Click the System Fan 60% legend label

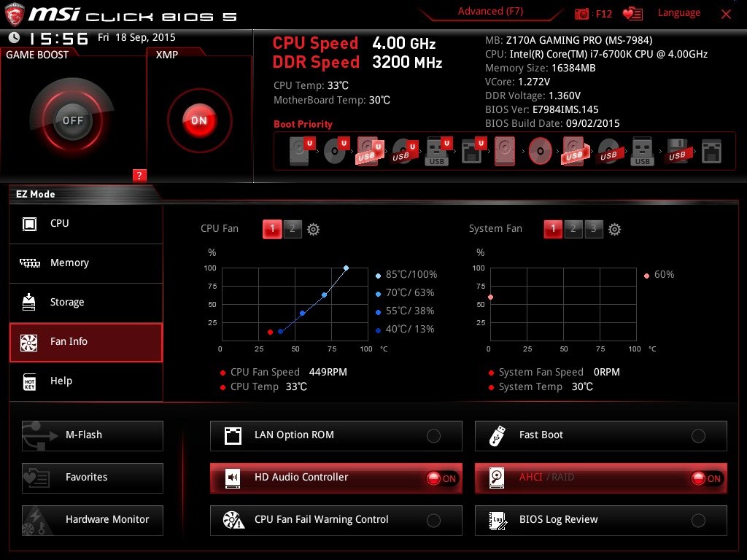click(x=664, y=275)
